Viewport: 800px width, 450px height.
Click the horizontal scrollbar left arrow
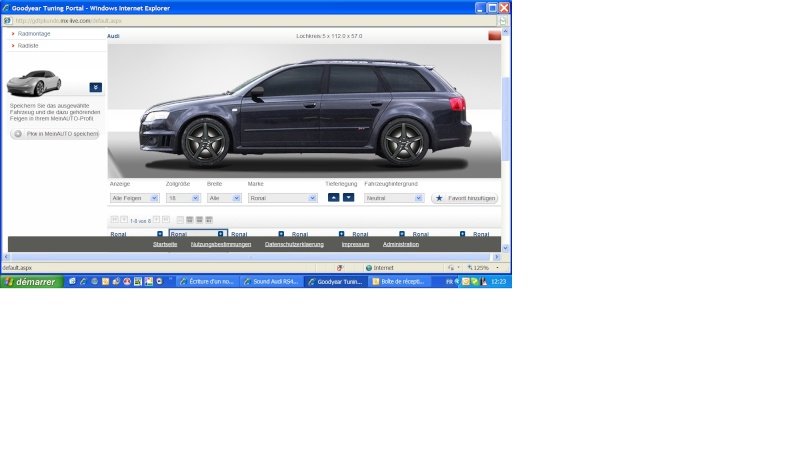click(6, 257)
